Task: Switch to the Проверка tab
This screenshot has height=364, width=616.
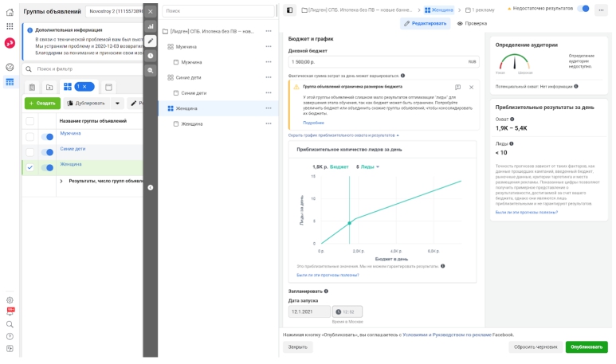Action: click(472, 24)
